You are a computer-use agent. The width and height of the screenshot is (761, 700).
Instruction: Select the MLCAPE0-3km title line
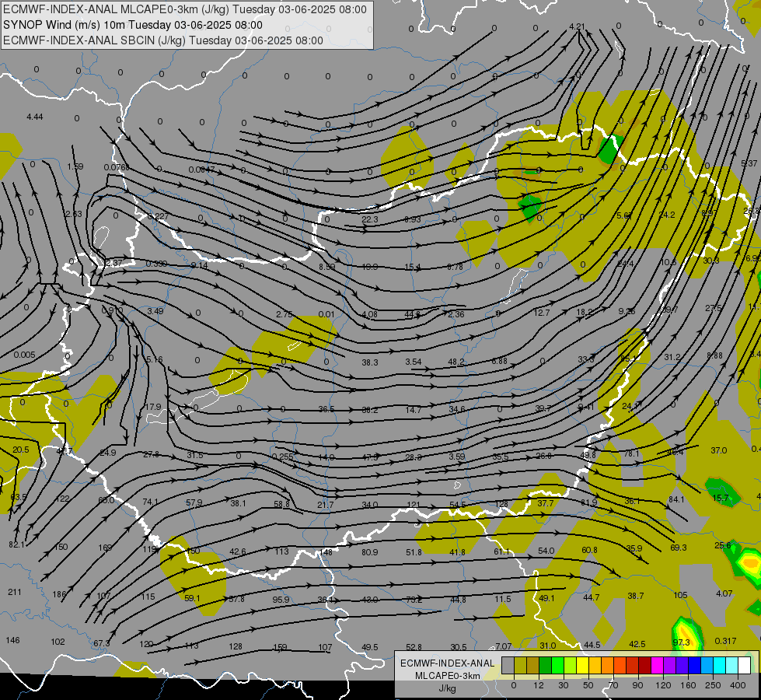click(x=185, y=9)
